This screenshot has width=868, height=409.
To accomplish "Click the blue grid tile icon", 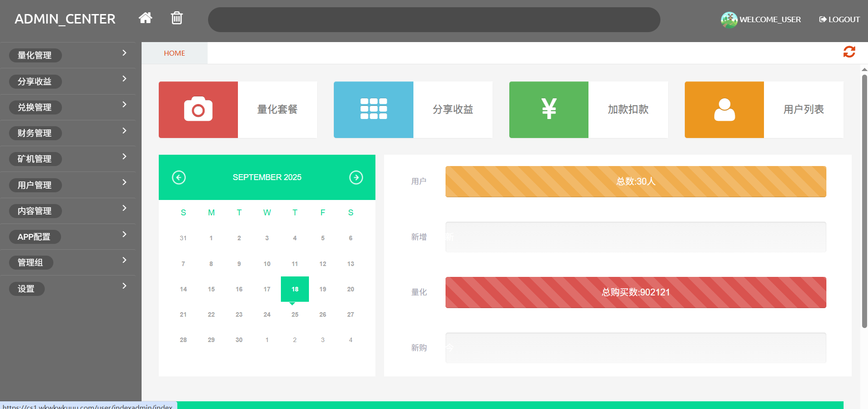I will tap(373, 109).
